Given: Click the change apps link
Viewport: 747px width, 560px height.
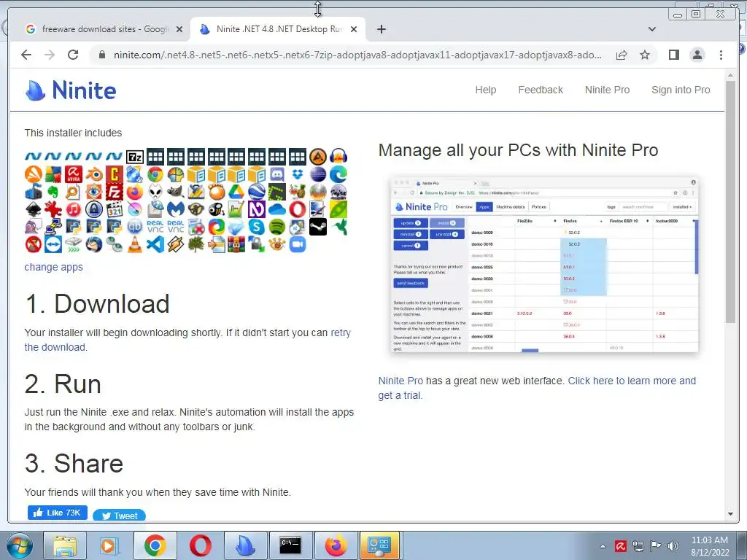Looking at the screenshot, I should point(53,267).
